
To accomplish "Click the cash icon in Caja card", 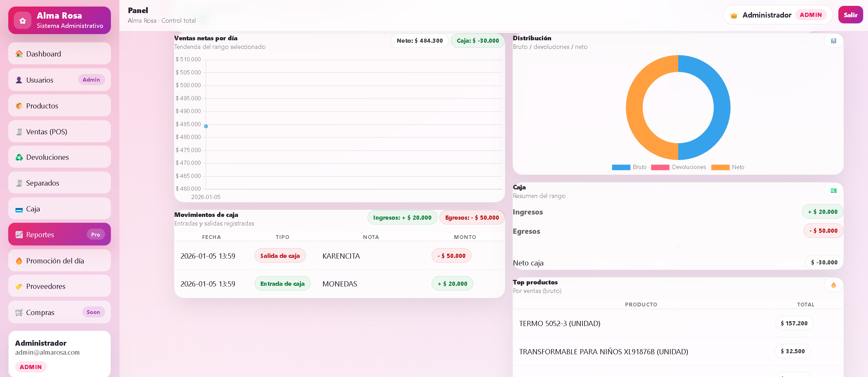I will [833, 190].
